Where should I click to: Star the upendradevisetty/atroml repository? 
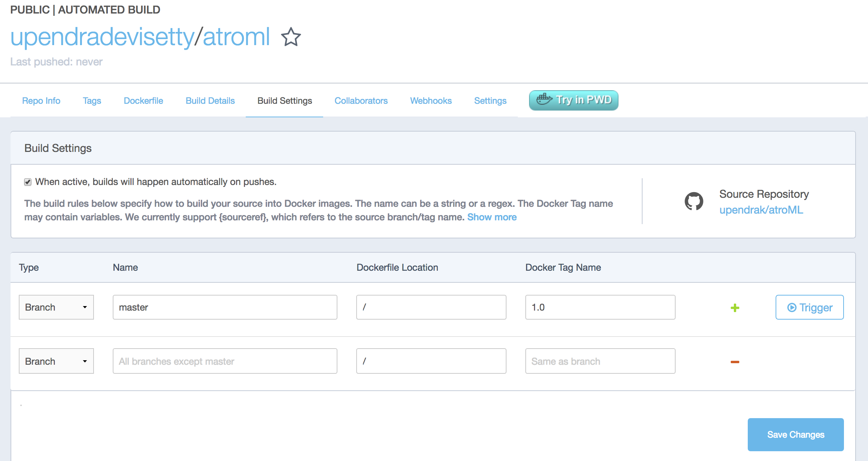pos(291,37)
